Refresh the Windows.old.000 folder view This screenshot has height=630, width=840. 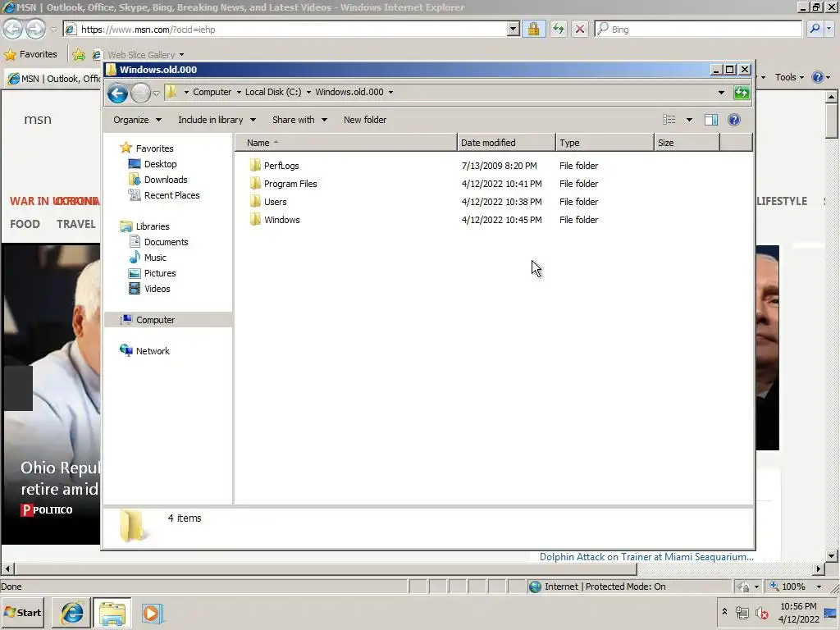742,92
